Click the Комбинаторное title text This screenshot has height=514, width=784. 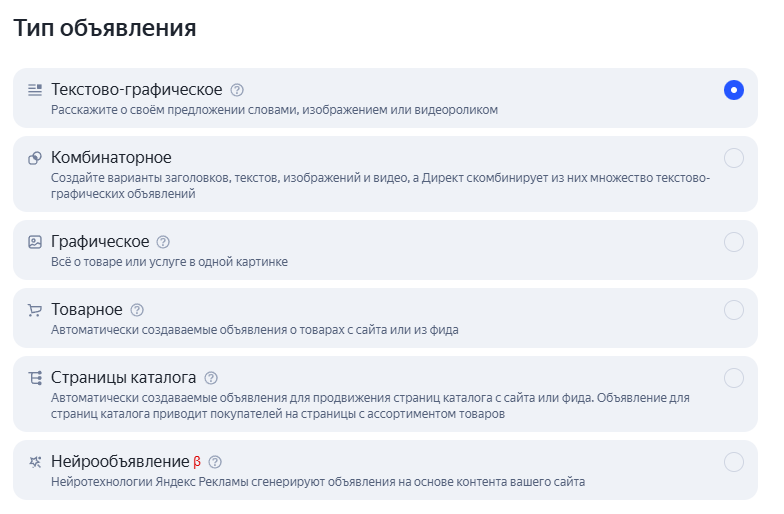pyautogui.click(x=111, y=158)
